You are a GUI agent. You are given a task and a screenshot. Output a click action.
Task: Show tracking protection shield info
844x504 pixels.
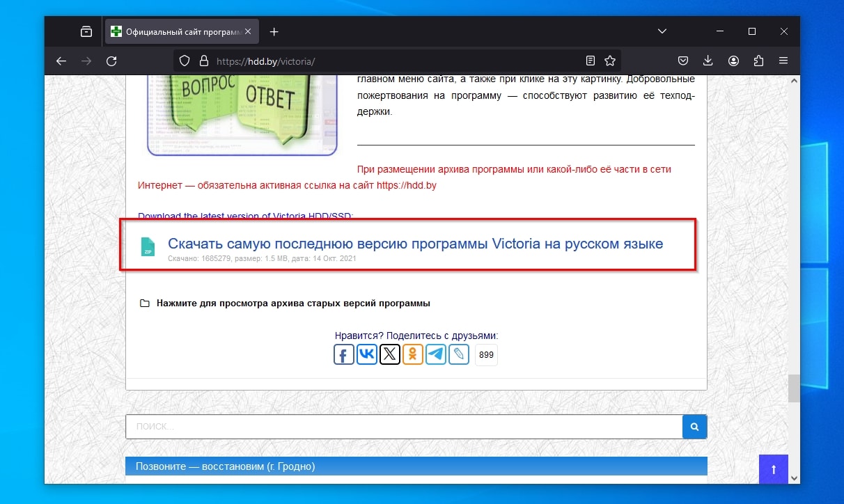click(185, 61)
